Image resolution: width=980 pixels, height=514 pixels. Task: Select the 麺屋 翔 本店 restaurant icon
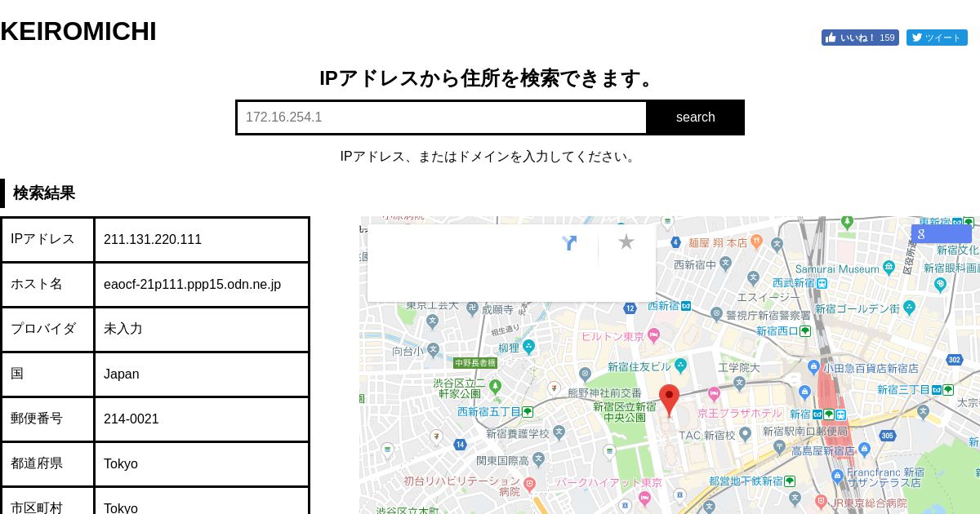pyautogui.click(x=756, y=241)
